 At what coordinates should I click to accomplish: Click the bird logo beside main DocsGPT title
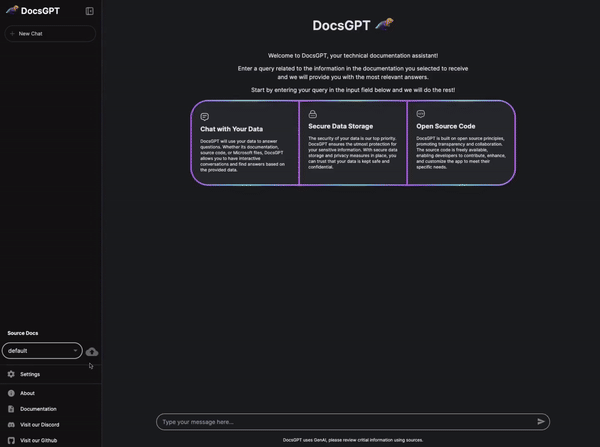click(x=384, y=24)
